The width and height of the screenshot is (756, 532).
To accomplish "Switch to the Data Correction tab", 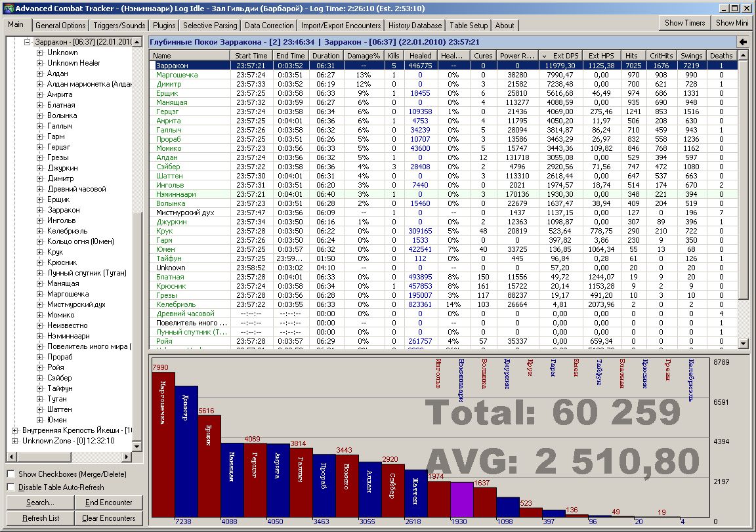I will coord(269,26).
